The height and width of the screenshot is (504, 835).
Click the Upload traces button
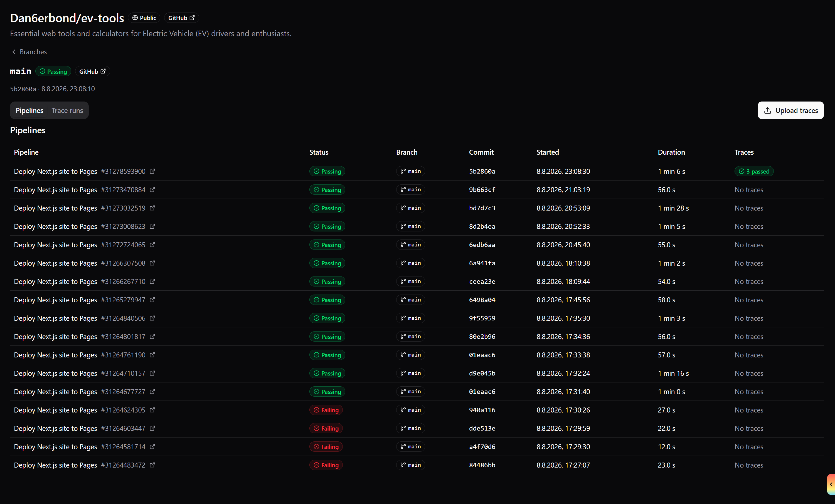(790, 110)
